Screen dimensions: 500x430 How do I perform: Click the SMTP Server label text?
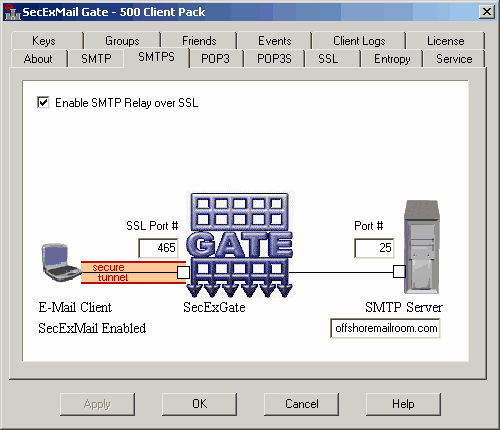click(x=404, y=307)
